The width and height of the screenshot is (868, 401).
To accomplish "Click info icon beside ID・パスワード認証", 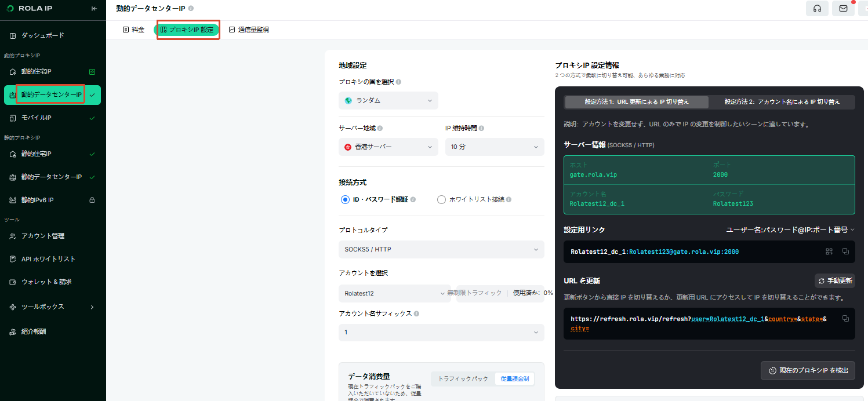I will point(413,199).
